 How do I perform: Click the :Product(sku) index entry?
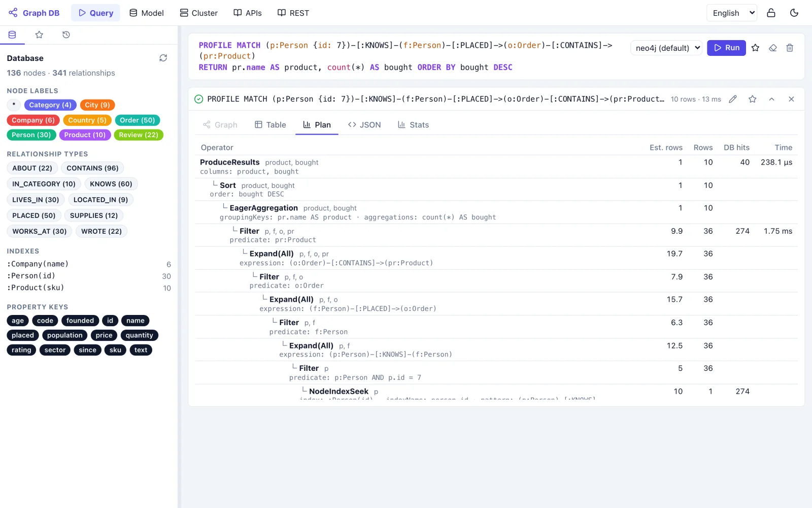[x=89, y=288]
